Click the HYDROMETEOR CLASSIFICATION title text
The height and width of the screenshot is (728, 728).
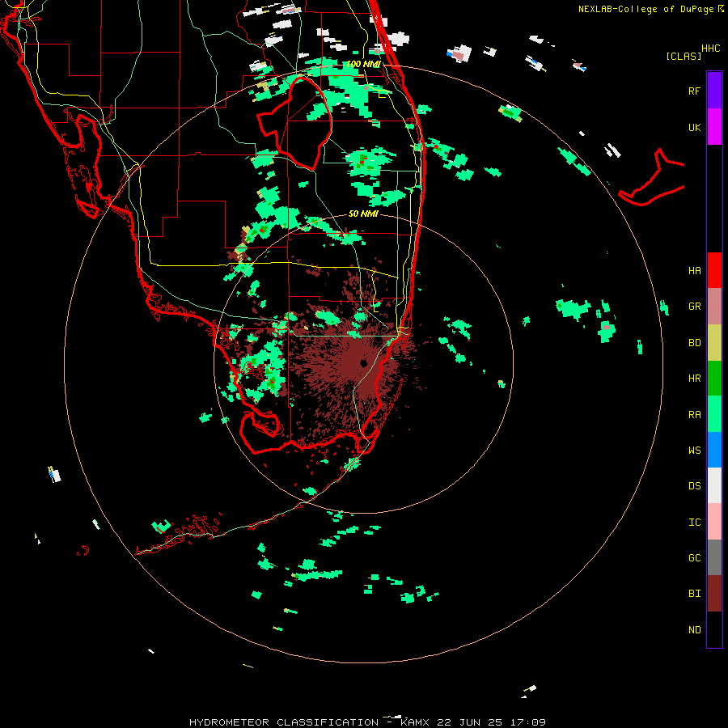point(284,722)
